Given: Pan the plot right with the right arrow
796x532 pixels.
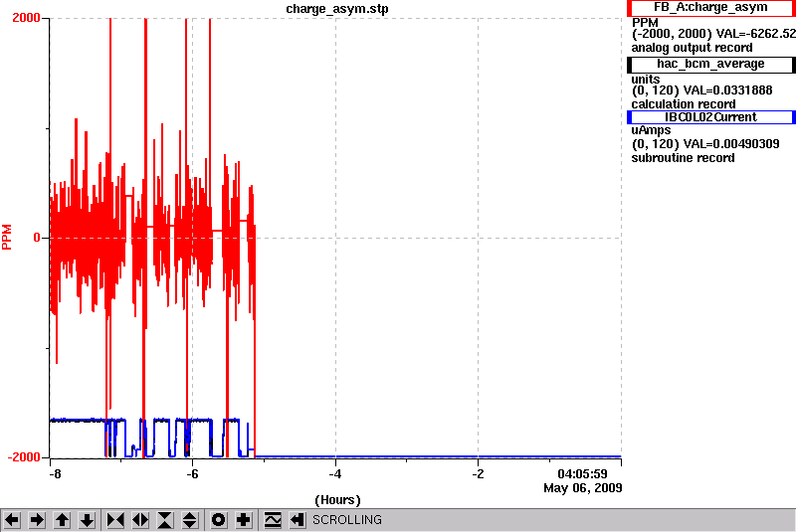Looking at the screenshot, I should (x=37, y=520).
